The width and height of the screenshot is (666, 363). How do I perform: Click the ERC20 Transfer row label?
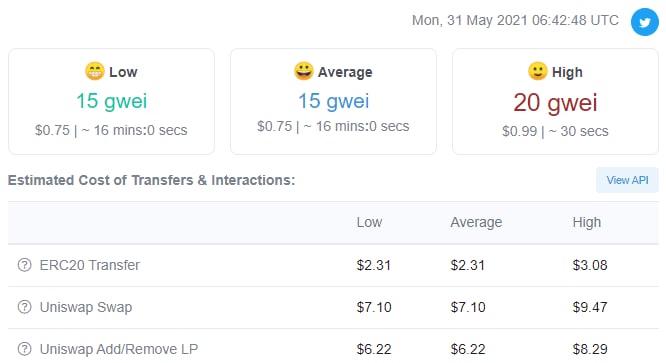(x=90, y=265)
